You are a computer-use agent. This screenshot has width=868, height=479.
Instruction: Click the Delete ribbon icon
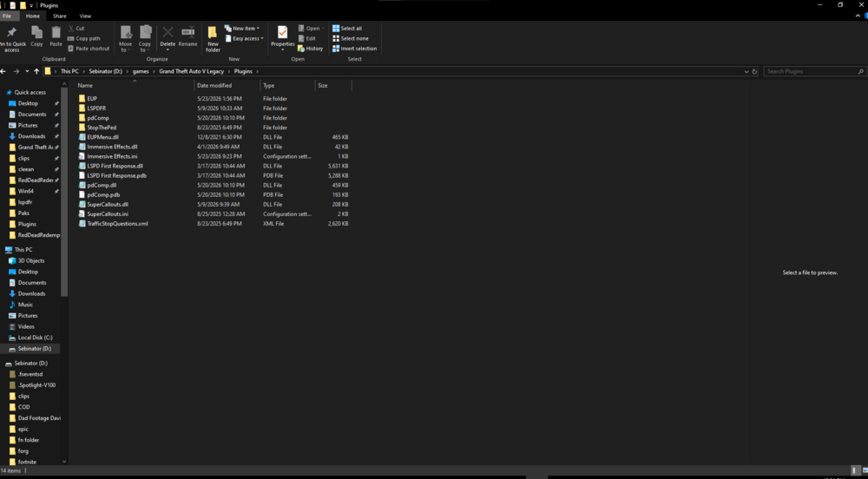[168, 33]
